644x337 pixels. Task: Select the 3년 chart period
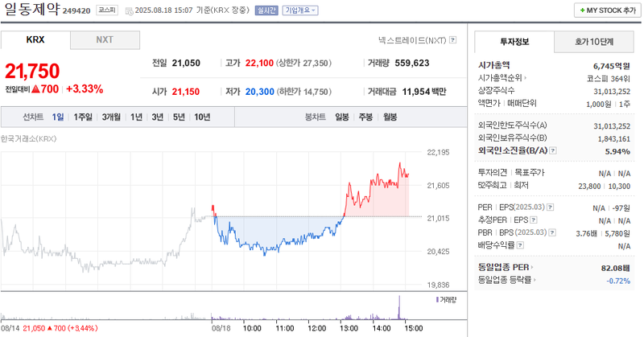[x=158, y=117]
